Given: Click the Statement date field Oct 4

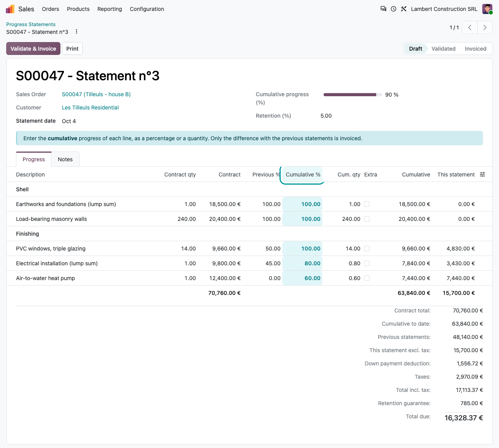Looking at the screenshot, I should pos(69,121).
